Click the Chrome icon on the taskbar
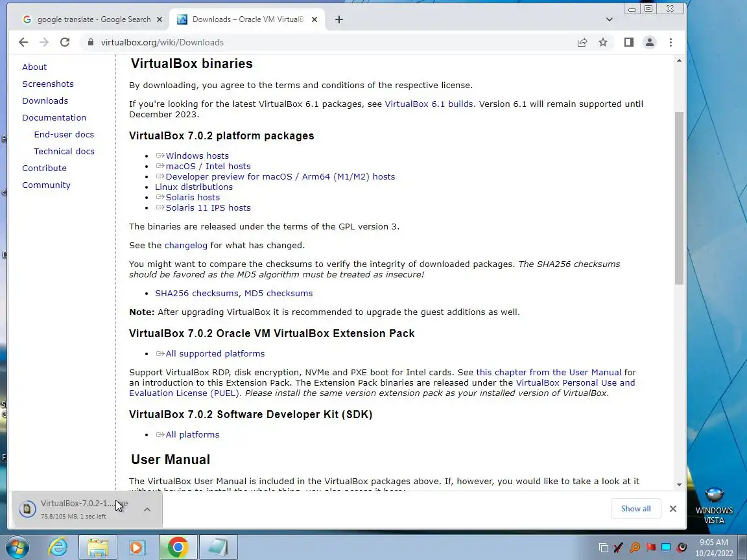Screen dimensions: 747x560 (x=178, y=547)
